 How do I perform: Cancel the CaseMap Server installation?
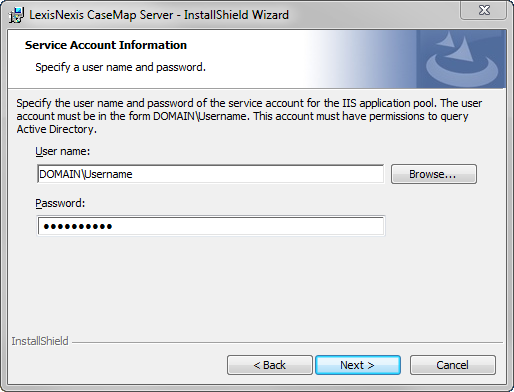453,365
